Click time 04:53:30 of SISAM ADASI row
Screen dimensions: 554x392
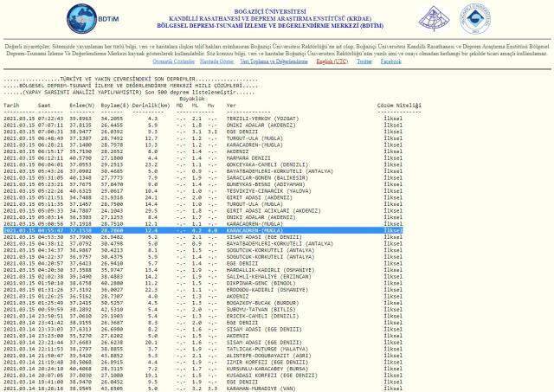point(50,237)
